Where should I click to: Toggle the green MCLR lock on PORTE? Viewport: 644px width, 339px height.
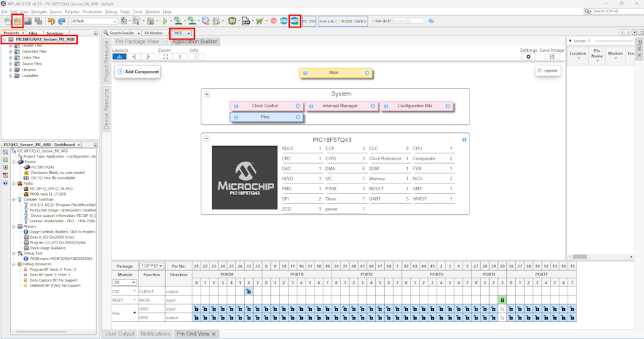[502, 300]
